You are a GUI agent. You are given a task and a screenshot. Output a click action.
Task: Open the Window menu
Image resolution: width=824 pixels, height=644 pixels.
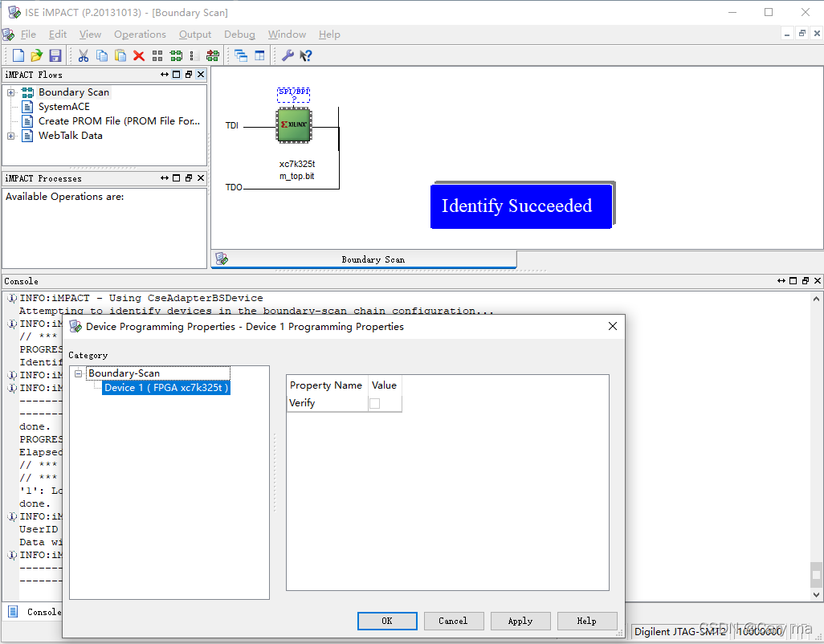(287, 35)
